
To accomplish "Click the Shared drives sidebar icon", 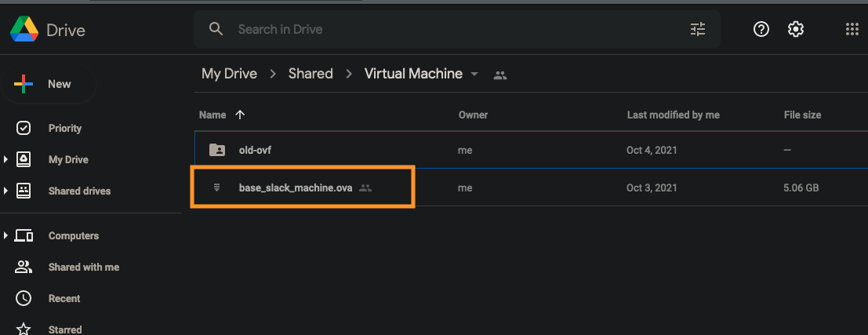I will click(24, 191).
